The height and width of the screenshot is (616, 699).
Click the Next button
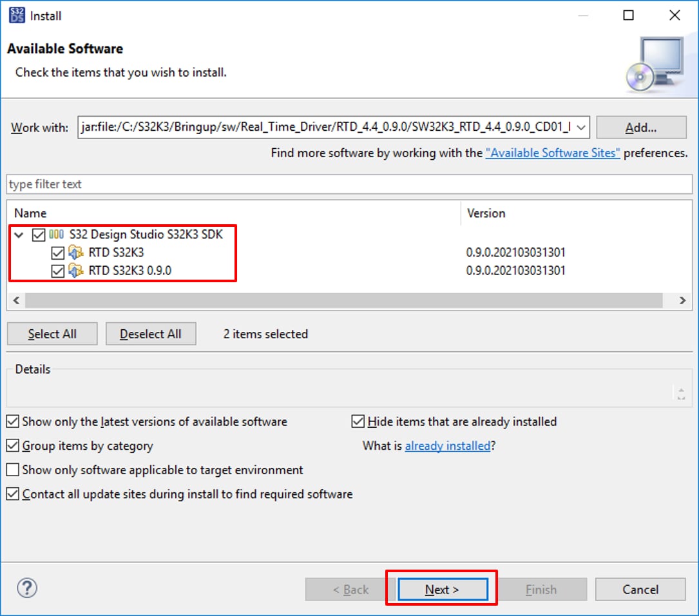(442, 590)
